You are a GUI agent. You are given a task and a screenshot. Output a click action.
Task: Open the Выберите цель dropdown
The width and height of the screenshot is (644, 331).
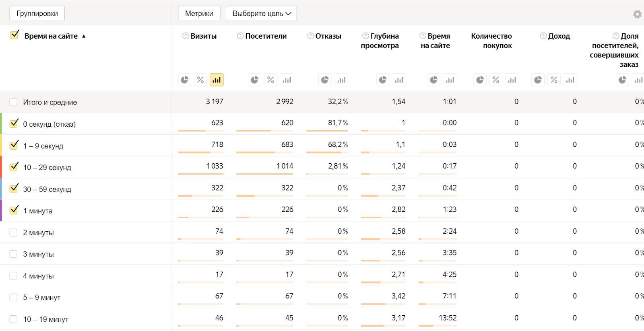click(261, 14)
